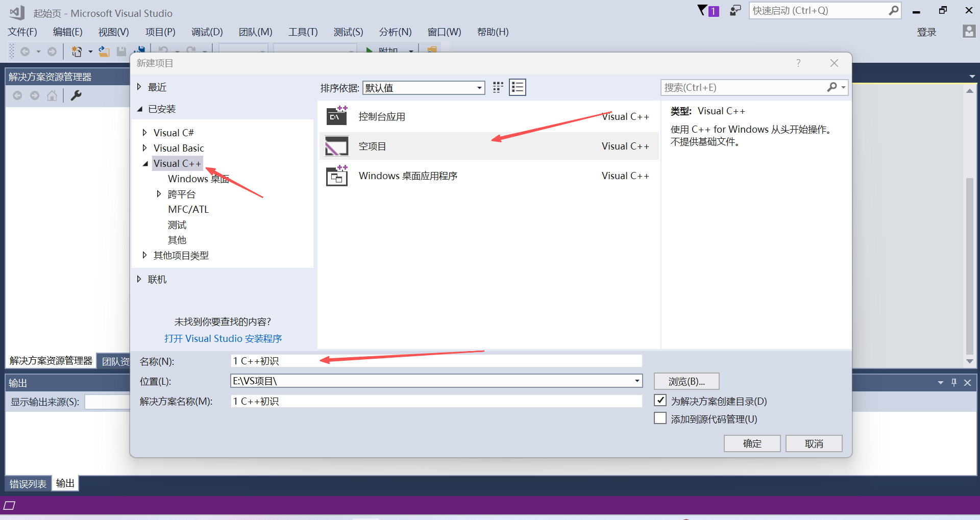The height and width of the screenshot is (520, 980).
Task: Expand the 联机 section
Action: pos(139,279)
